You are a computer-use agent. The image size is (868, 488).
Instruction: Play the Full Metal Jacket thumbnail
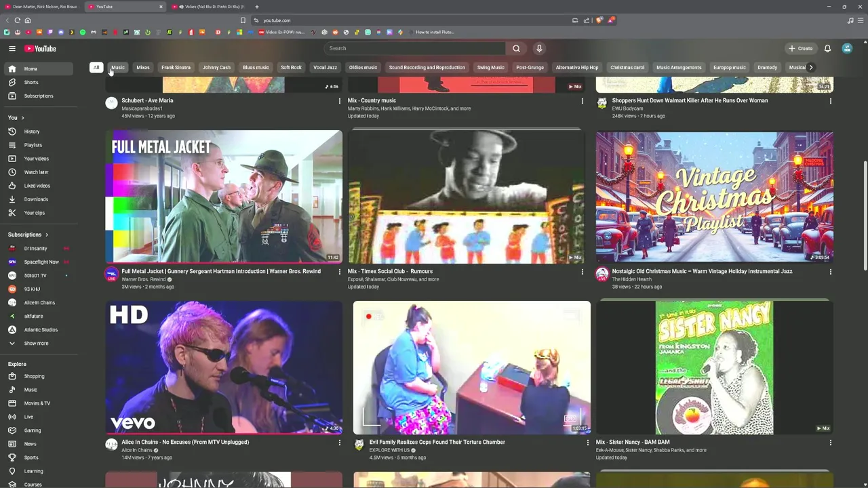pos(224,197)
